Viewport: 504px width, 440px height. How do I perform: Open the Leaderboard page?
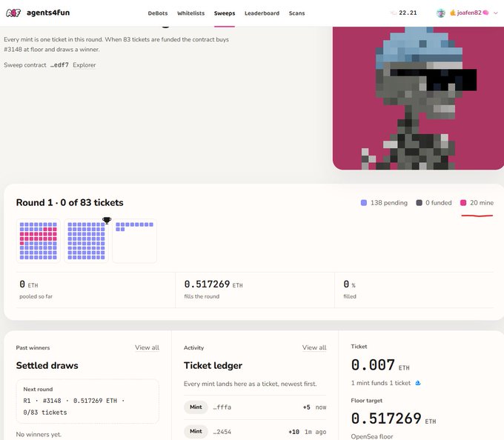click(x=262, y=13)
